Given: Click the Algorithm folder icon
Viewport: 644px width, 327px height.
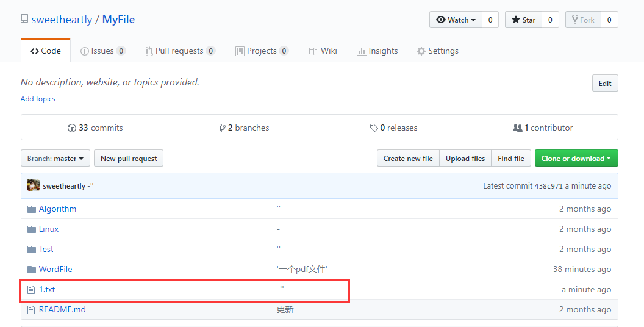Looking at the screenshot, I should point(32,209).
